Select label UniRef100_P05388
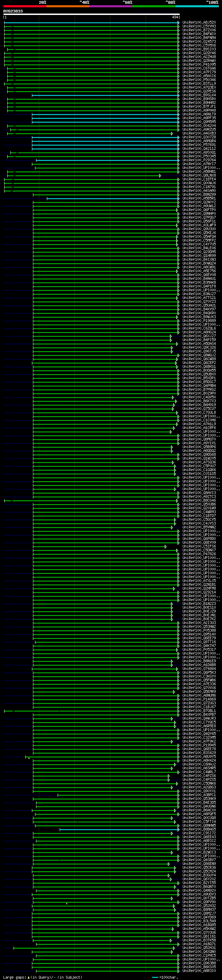 (199, 630)
